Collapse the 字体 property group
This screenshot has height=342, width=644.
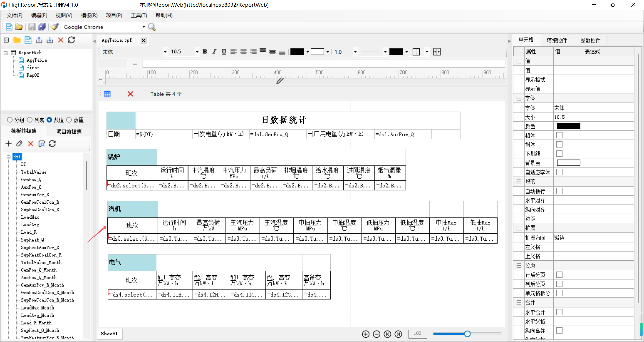coord(519,98)
